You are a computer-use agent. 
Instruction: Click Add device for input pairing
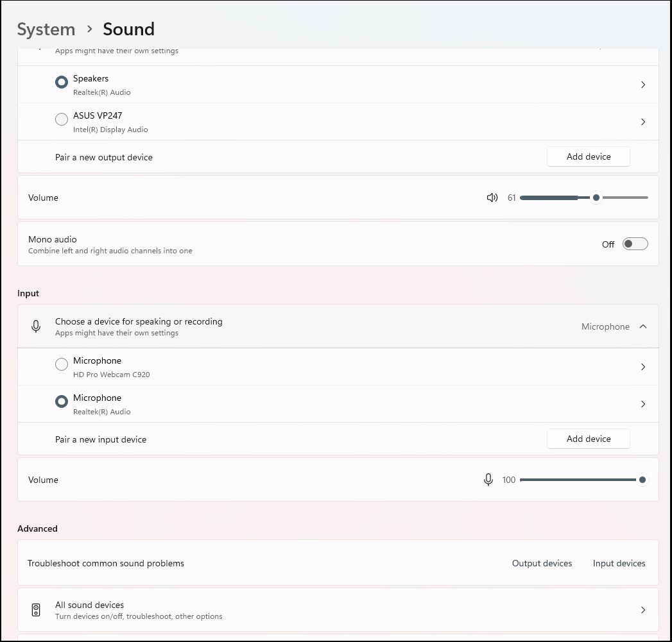588,439
